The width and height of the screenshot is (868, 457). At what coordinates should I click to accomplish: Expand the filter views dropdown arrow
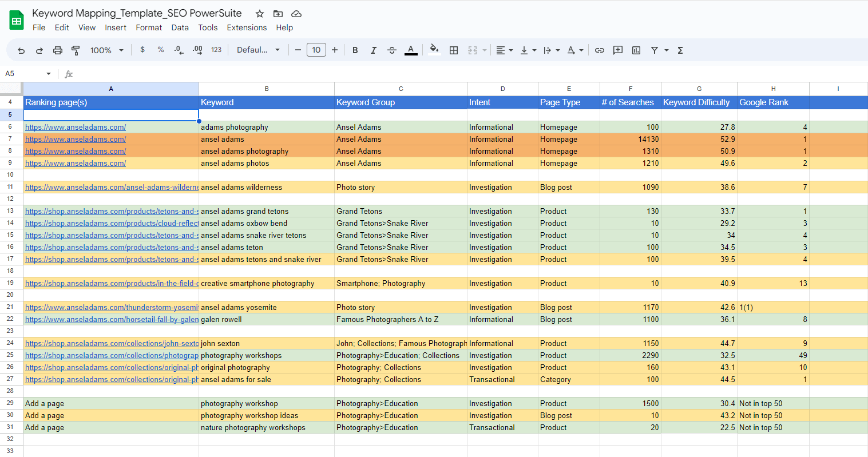click(x=667, y=50)
